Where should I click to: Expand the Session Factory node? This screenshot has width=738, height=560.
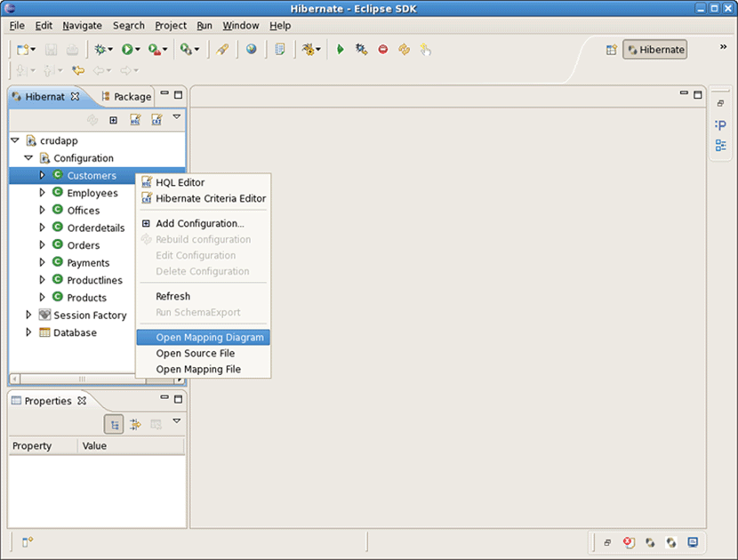click(x=28, y=315)
